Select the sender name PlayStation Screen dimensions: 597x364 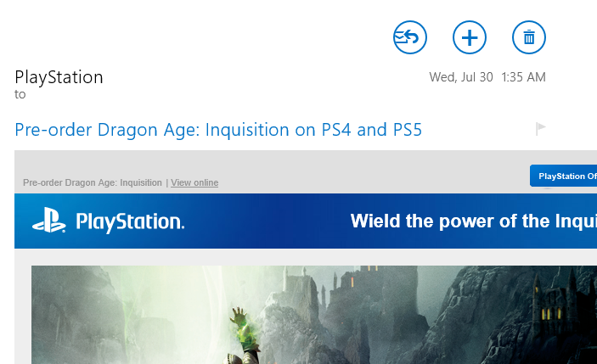tap(59, 77)
